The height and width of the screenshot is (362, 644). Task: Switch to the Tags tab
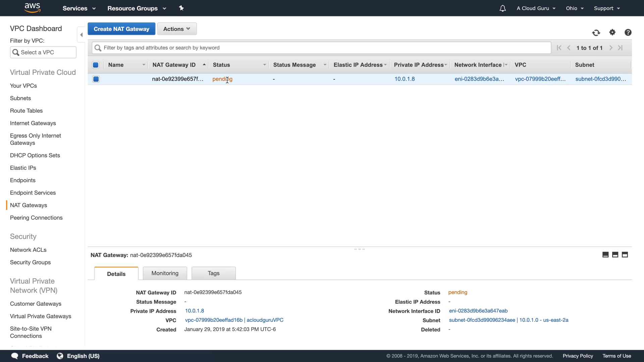(x=213, y=273)
